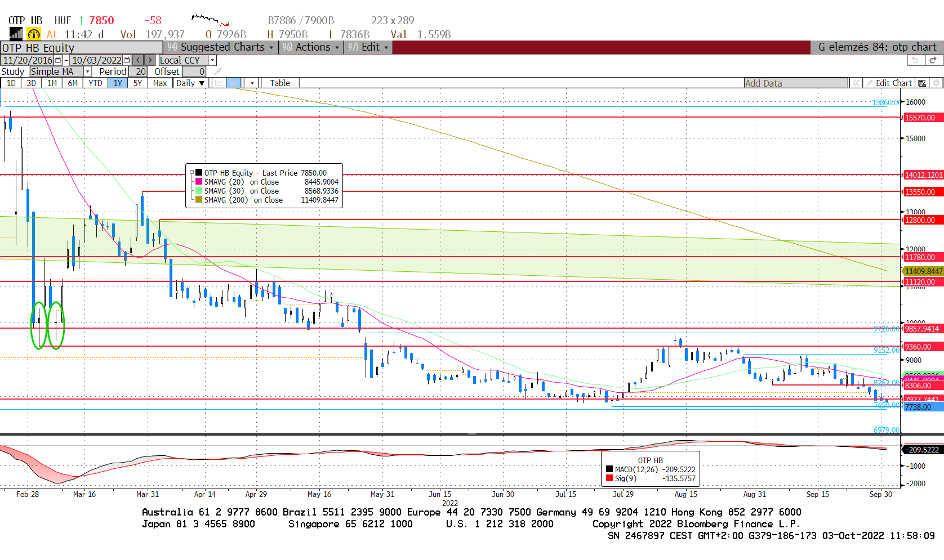This screenshot has width=944, height=560.
Task: Select the 1Y range tab
Action: 117,83
